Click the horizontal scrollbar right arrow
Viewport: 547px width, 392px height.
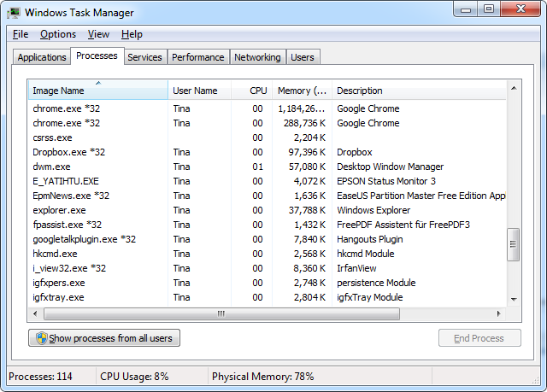click(x=501, y=313)
